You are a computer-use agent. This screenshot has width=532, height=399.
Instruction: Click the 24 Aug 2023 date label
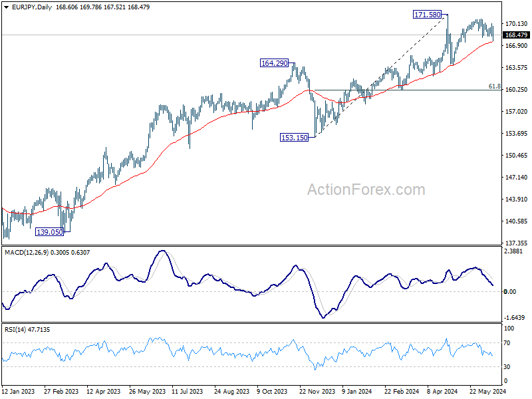tap(231, 392)
